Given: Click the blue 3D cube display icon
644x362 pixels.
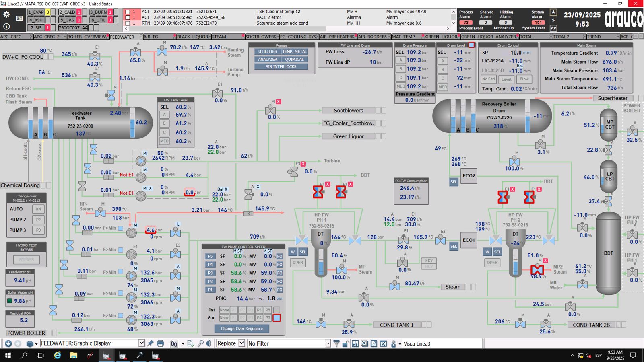Looking at the screenshot, I should (30, 344).
